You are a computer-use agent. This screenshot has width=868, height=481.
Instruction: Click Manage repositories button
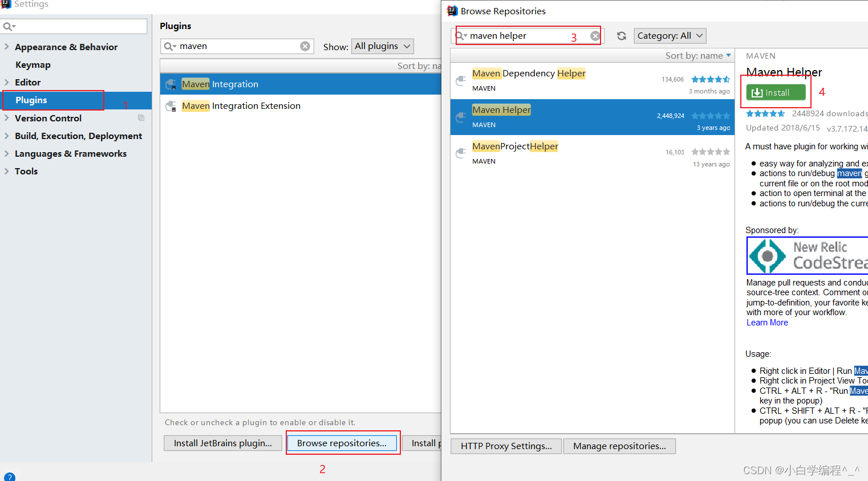point(619,446)
